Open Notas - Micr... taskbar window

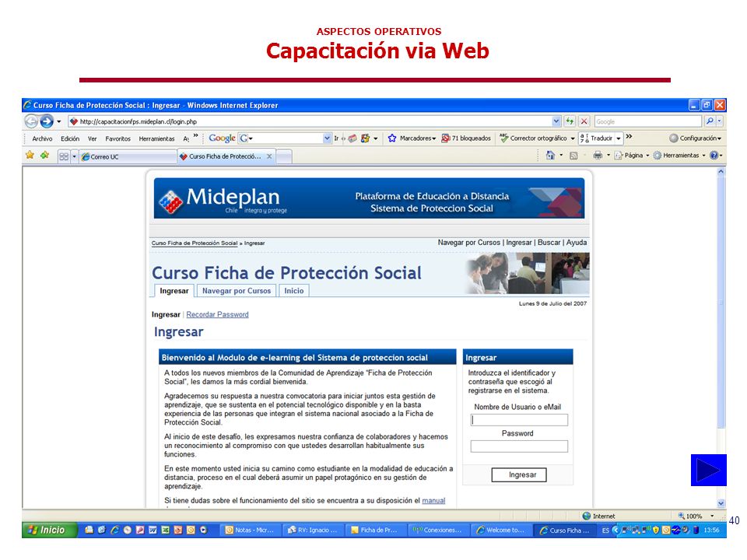(250, 530)
